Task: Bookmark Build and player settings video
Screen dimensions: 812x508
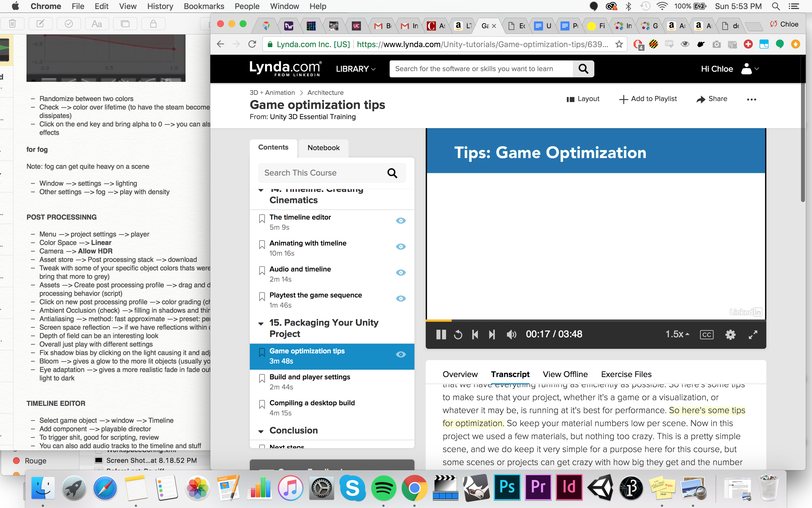Action: pos(262,379)
